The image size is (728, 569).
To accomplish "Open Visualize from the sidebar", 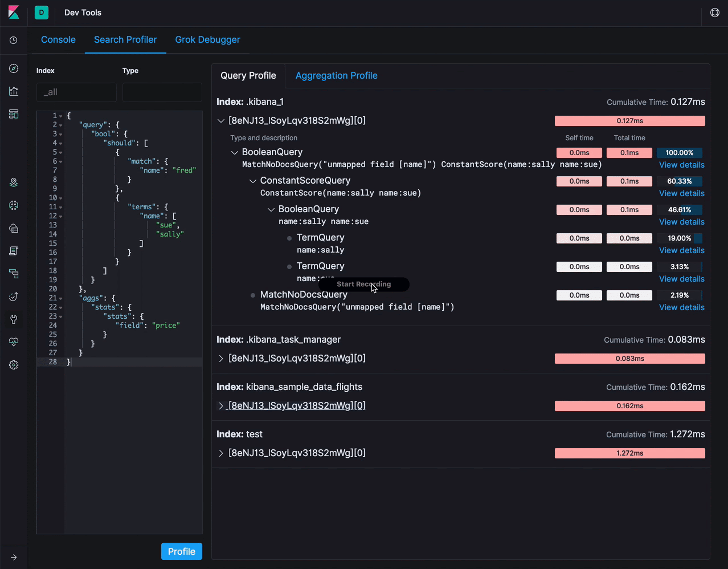I will pos(14,91).
